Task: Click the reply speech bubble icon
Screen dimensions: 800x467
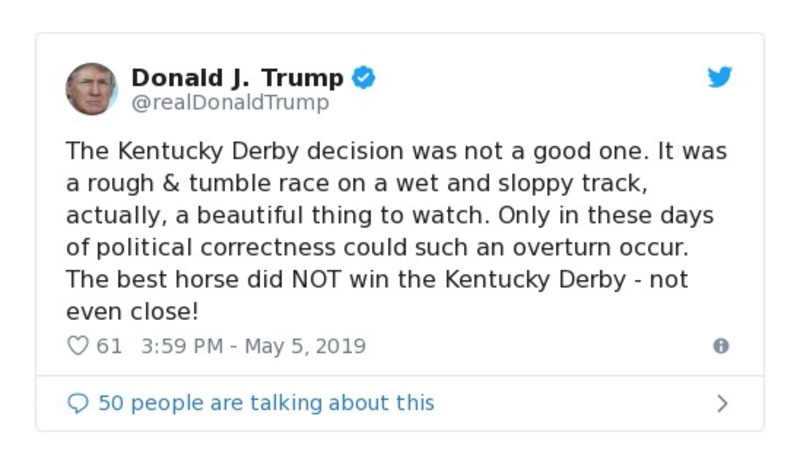Action: (x=78, y=403)
